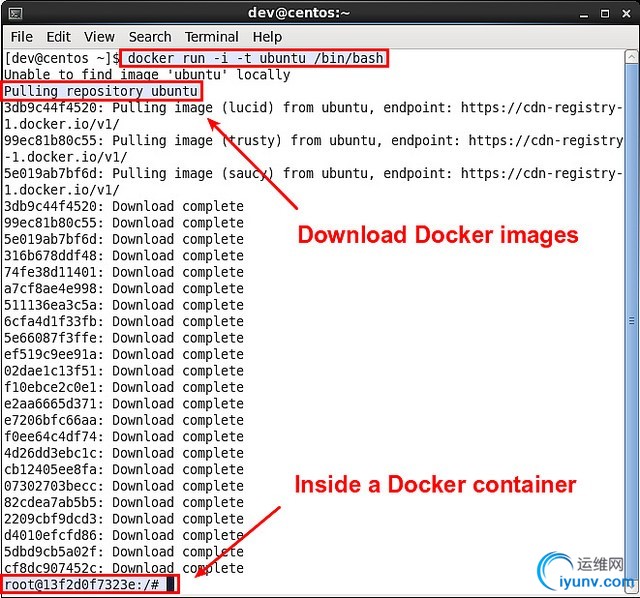Maximize the dev@centos terminal window

(605, 14)
